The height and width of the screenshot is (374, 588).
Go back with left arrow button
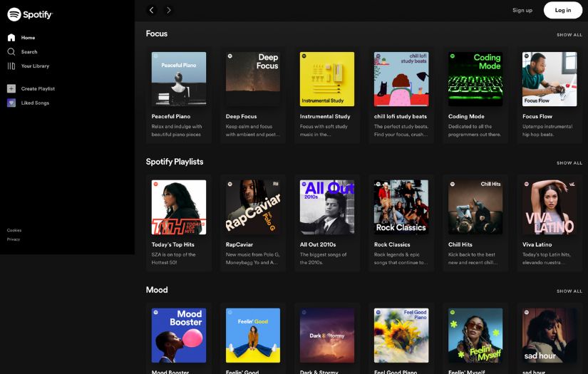click(152, 10)
